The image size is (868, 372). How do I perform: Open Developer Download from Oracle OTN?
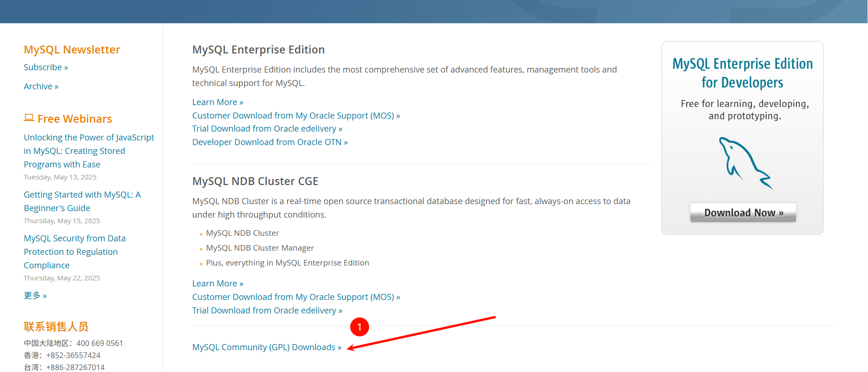(x=270, y=142)
